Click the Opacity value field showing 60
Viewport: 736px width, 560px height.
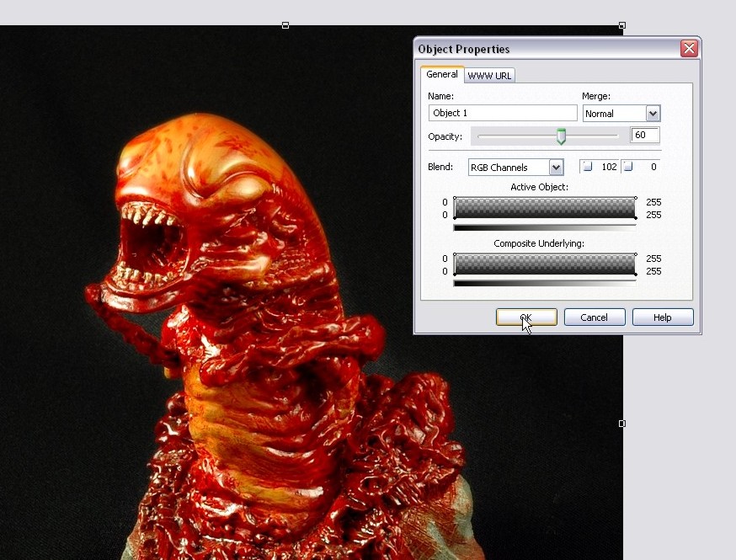click(x=645, y=136)
